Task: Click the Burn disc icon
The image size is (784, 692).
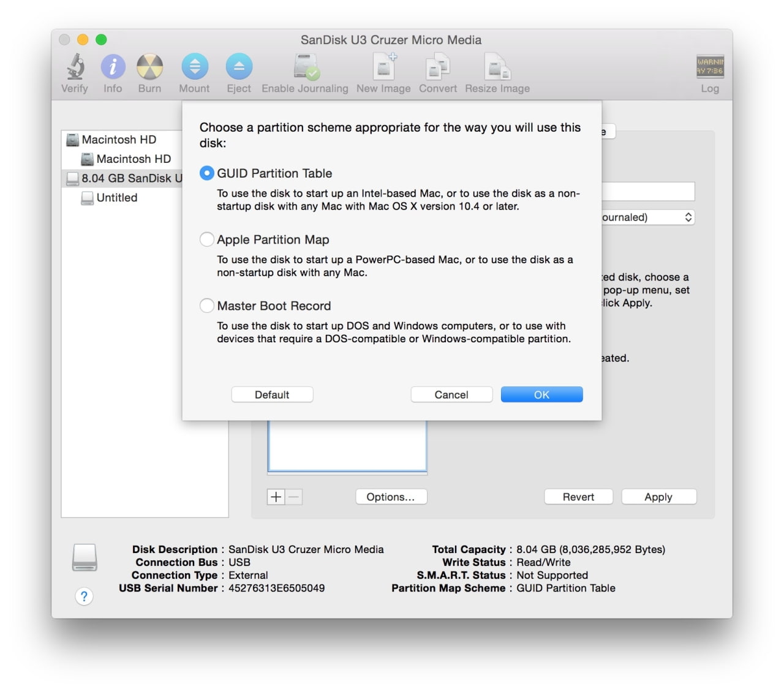Action: [149, 67]
